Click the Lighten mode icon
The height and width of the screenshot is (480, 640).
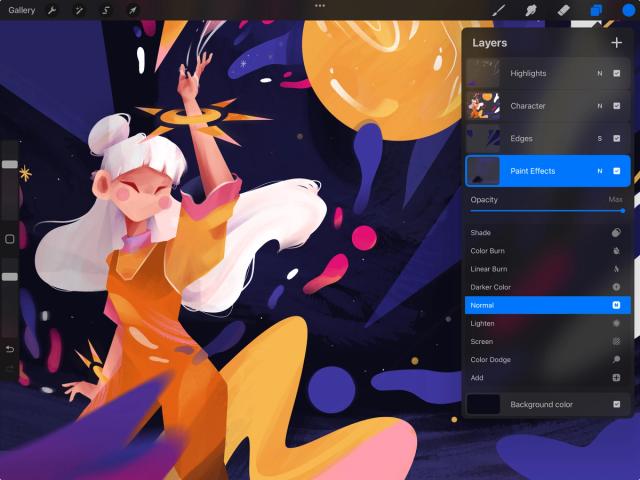coord(616,323)
